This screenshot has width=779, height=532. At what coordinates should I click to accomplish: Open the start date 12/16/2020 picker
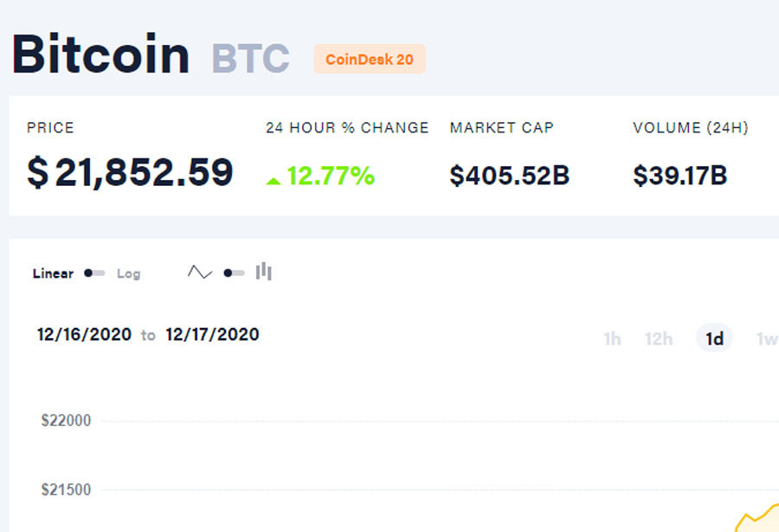(84, 335)
